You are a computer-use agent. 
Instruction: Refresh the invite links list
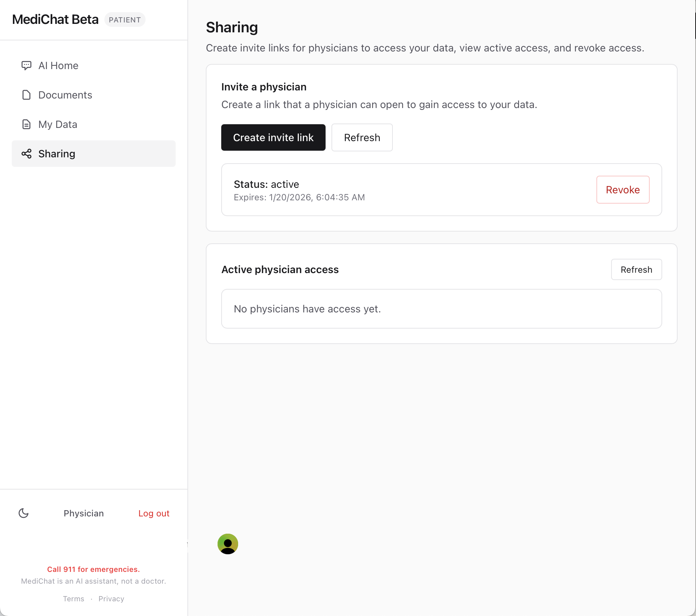pos(362,137)
